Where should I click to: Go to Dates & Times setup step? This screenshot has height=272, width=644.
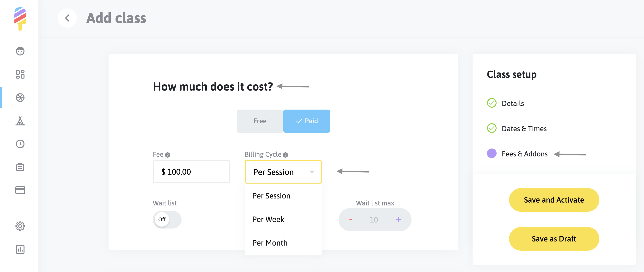click(x=524, y=129)
